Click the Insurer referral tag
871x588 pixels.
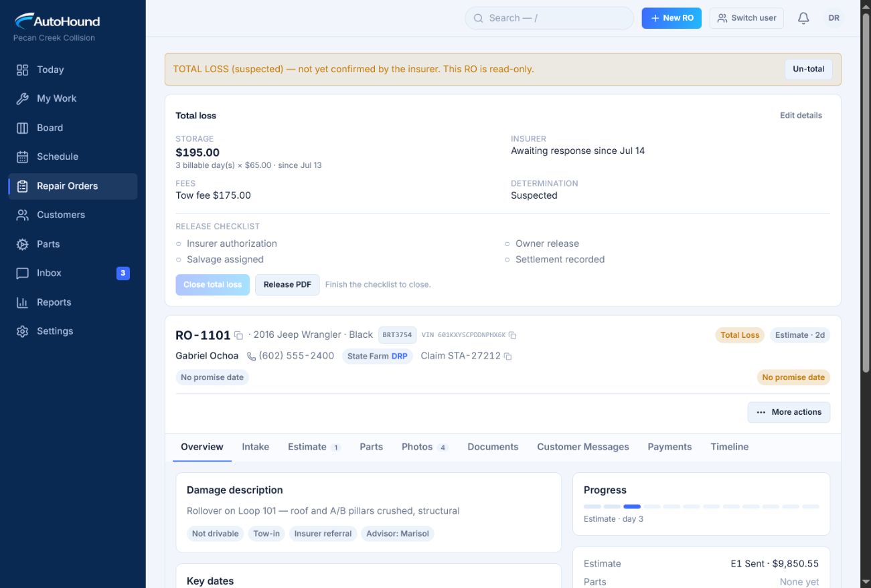[x=323, y=533]
